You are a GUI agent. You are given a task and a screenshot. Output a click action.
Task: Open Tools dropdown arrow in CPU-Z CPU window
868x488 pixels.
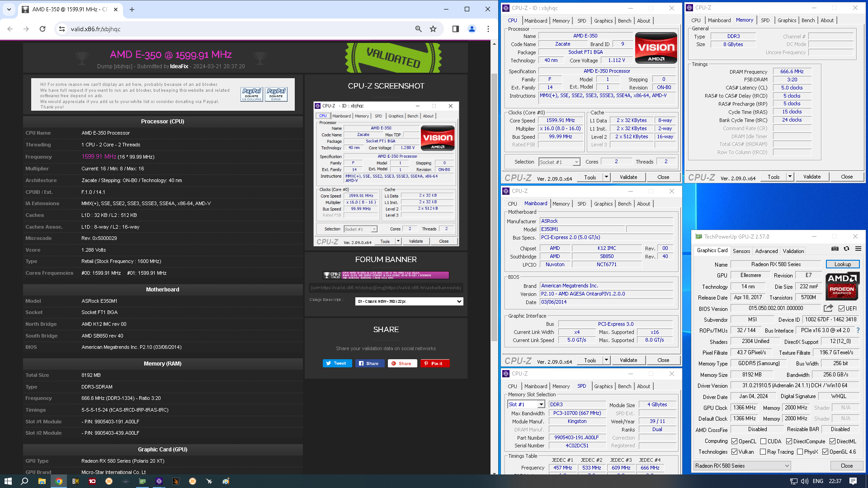click(606, 177)
